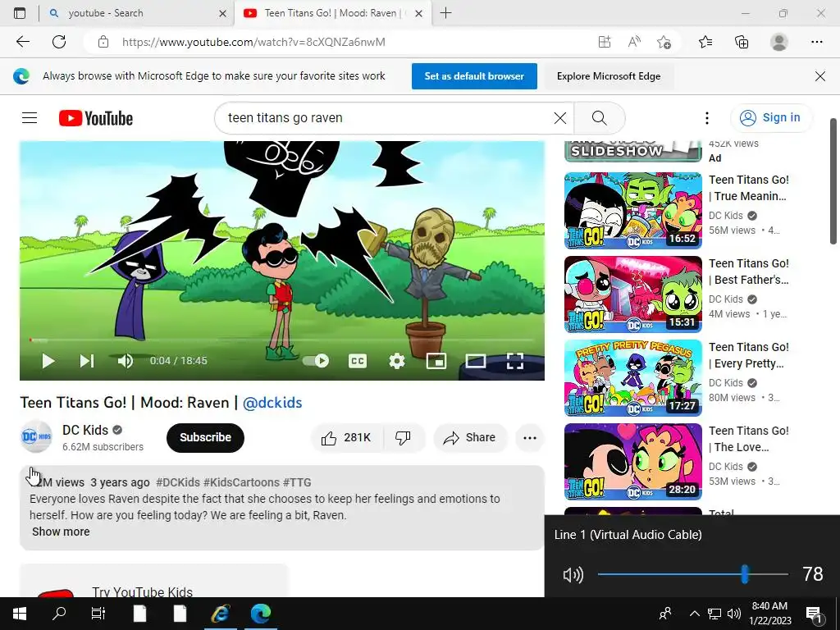
Task: Open the @dckids link in title
Action: point(272,403)
